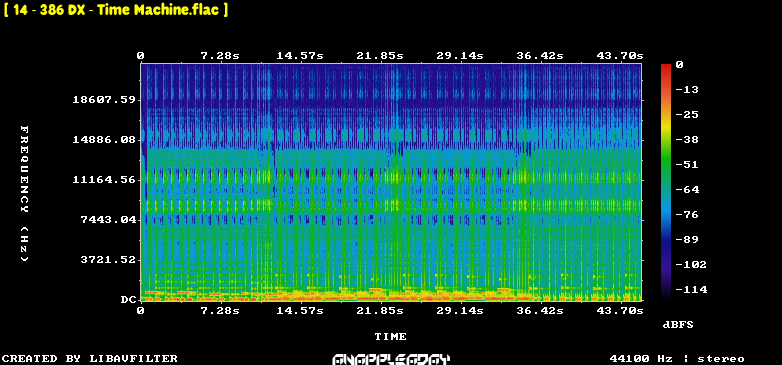Click the 43.70s marker on bottom time axis
782x365 pixels.
point(620,311)
